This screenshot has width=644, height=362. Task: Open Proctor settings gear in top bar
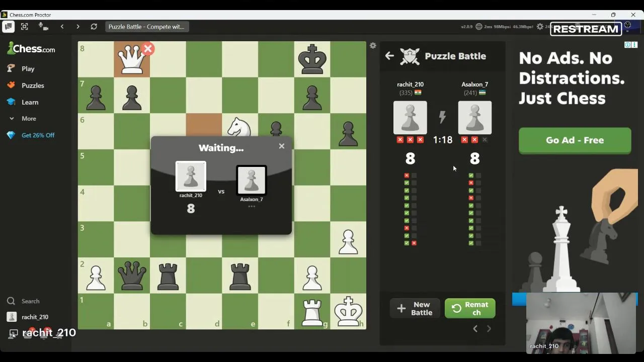point(540,27)
